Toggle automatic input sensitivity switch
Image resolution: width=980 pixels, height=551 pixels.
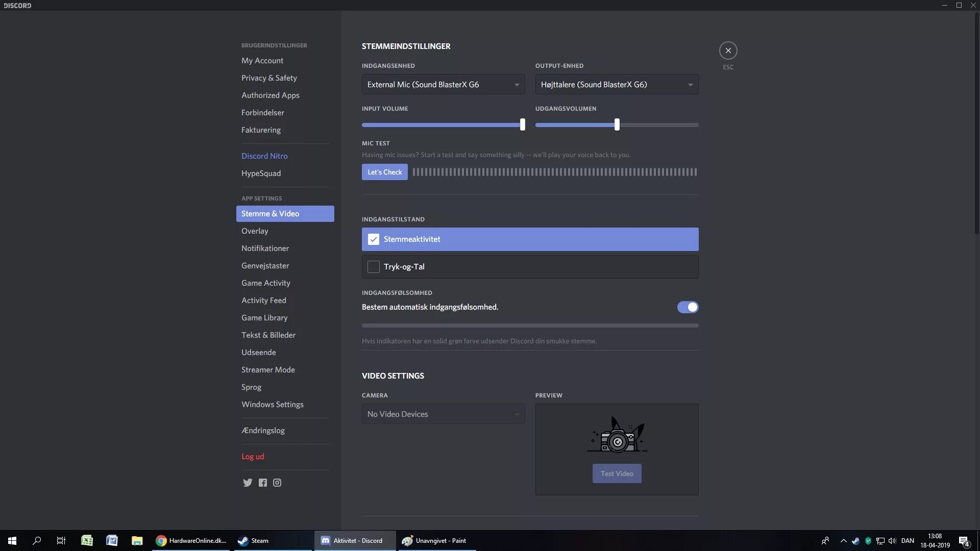[688, 307]
